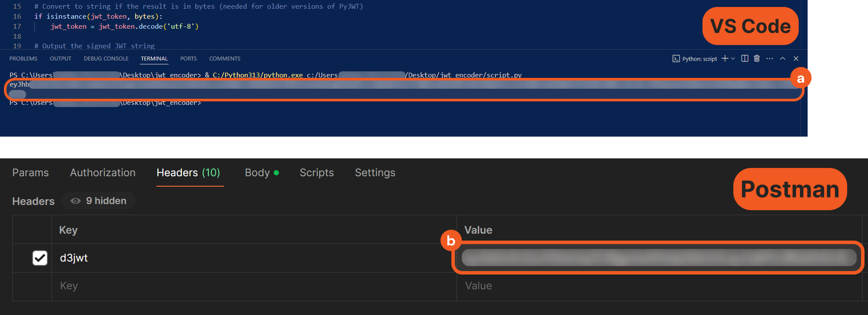This screenshot has width=868, height=315.
Task: Select the Python: script terminal icon
Action: click(x=676, y=59)
